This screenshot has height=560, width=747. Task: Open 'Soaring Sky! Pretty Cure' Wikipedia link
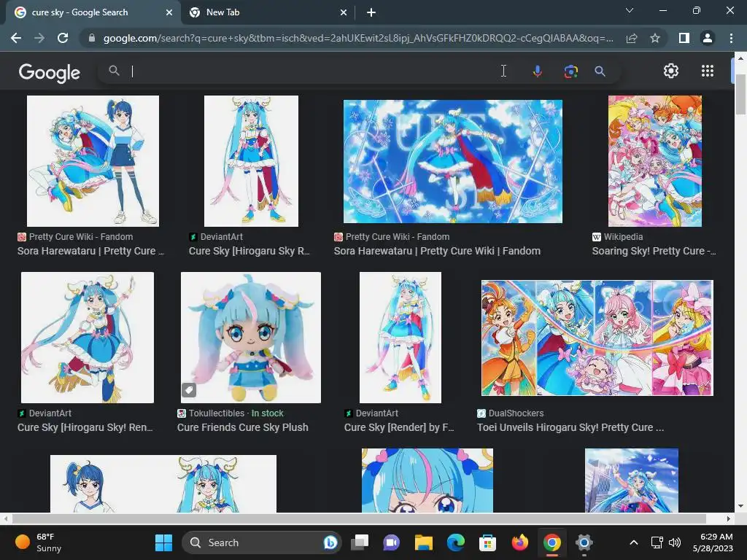coord(654,251)
